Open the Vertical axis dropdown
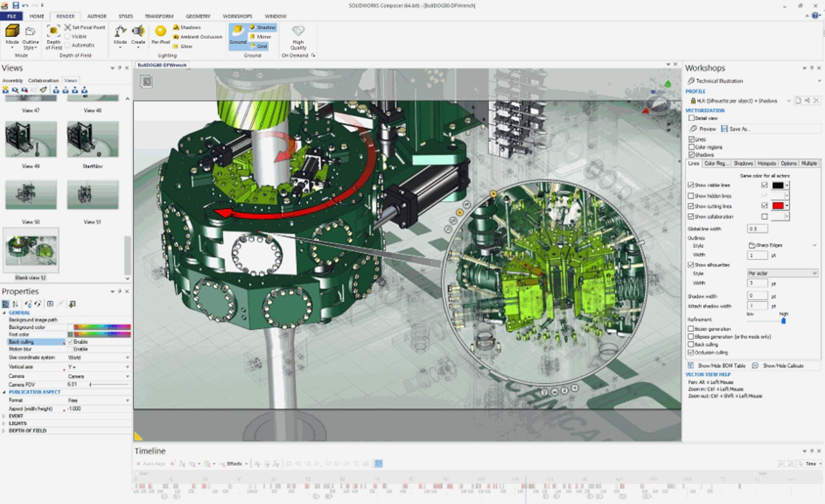The image size is (825, 504). point(127,367)
